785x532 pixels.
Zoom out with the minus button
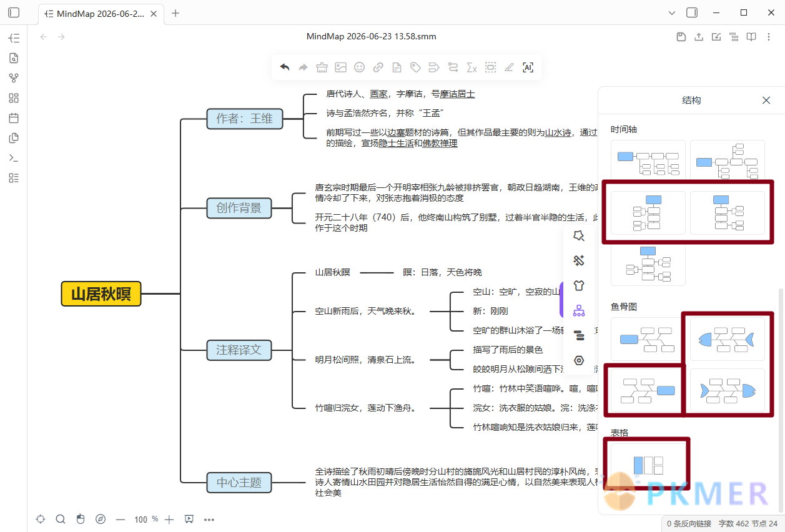point(121,519)
